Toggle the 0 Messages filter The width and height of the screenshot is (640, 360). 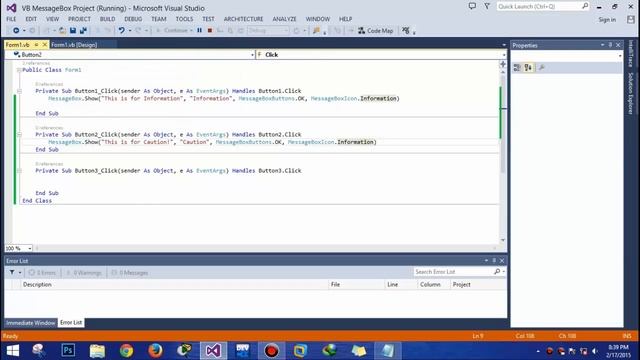pyautogui.click(x=130, y=273)
